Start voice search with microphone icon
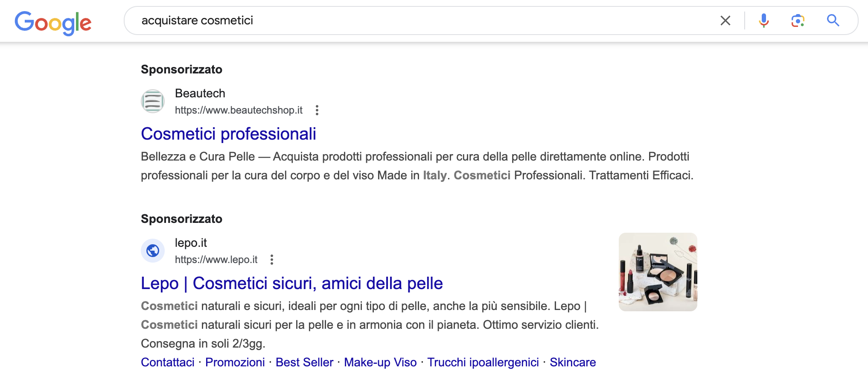Screen dimensions: 868x386 tap(763, 20)
